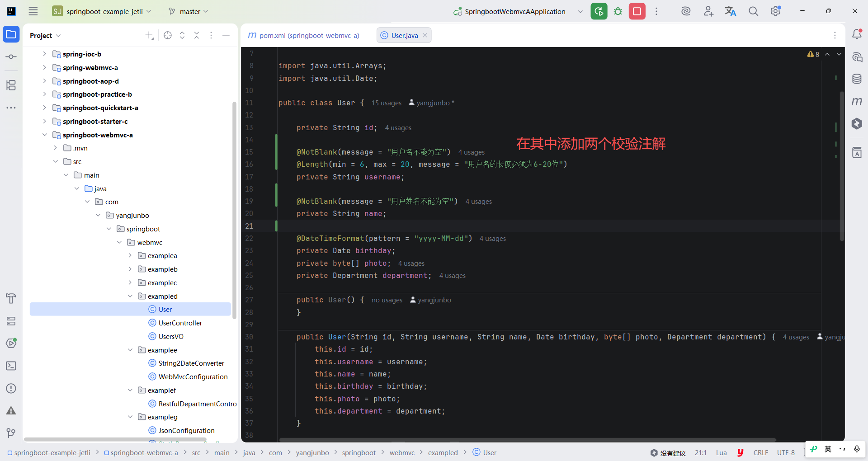The width and height of the screenshot is (868, 461).
Task: Open Search Everywhere magnifier
Action: click(753, 11)
